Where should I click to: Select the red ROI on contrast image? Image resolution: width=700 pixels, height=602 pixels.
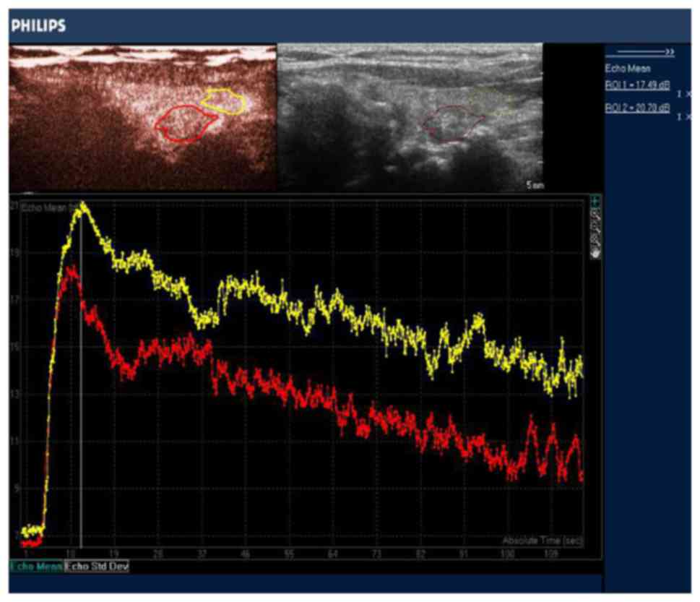click(185, 124)
